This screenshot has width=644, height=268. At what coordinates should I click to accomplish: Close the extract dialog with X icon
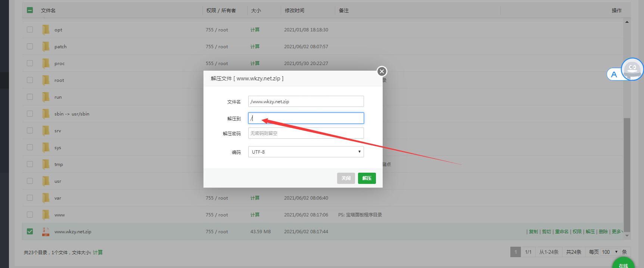click(x=382, y=71)
